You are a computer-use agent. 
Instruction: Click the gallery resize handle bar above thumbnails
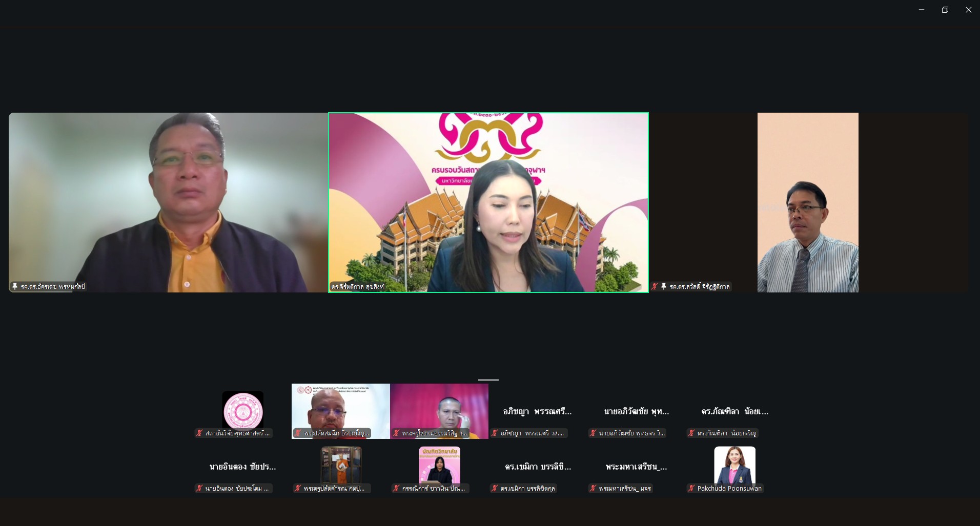pos(488,380)
